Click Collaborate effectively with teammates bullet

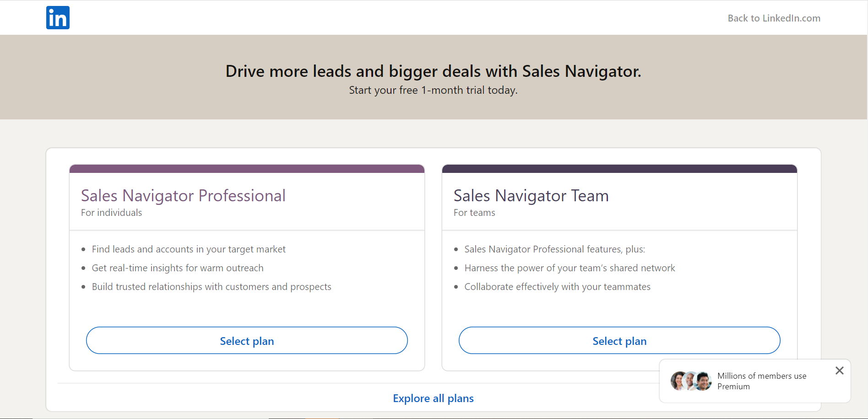pos(557,287)
